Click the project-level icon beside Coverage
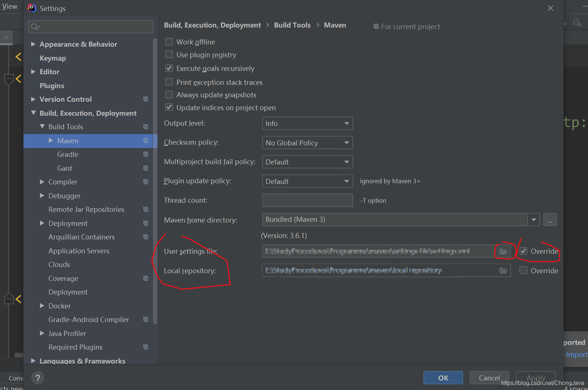The width and height of the screenshot is (588, 390). pyautogui.click(x=146, y=278)
